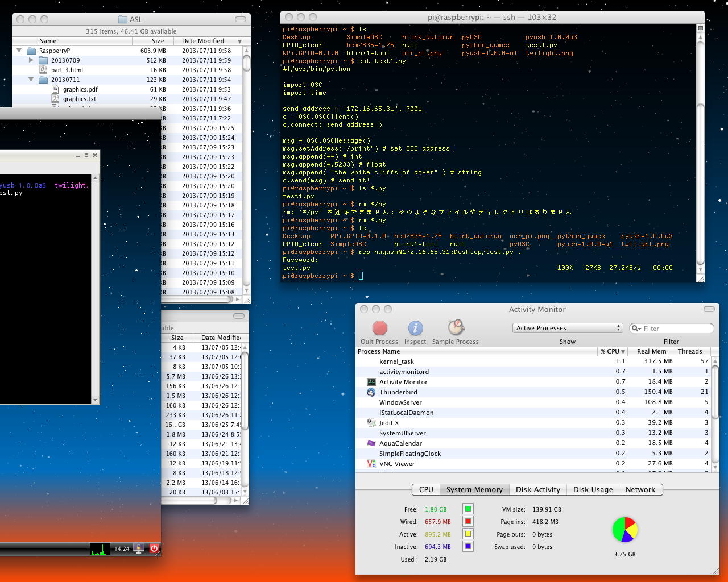
Task: Switch to the CPU tab
Action: [426, 489]
